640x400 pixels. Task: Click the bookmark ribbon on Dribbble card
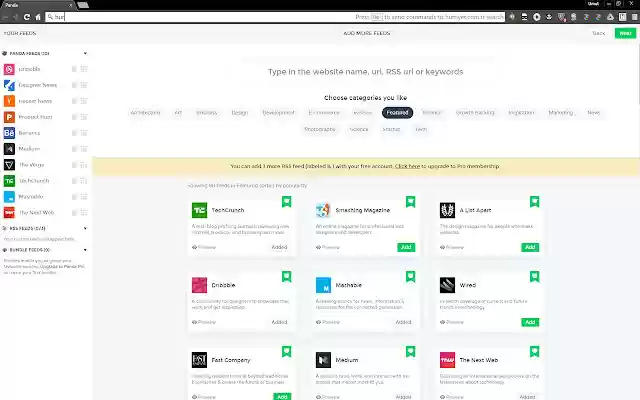287,276
